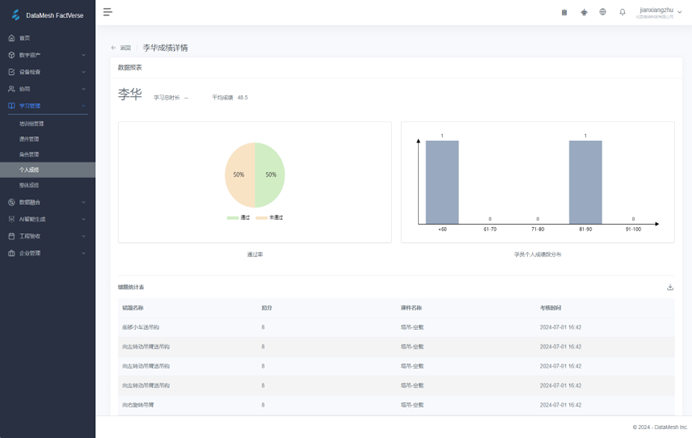The height and width of the screenshot is (438, 692).
Task: Open the jianxiangzhu user account dropdown
Action: [660, 12]
